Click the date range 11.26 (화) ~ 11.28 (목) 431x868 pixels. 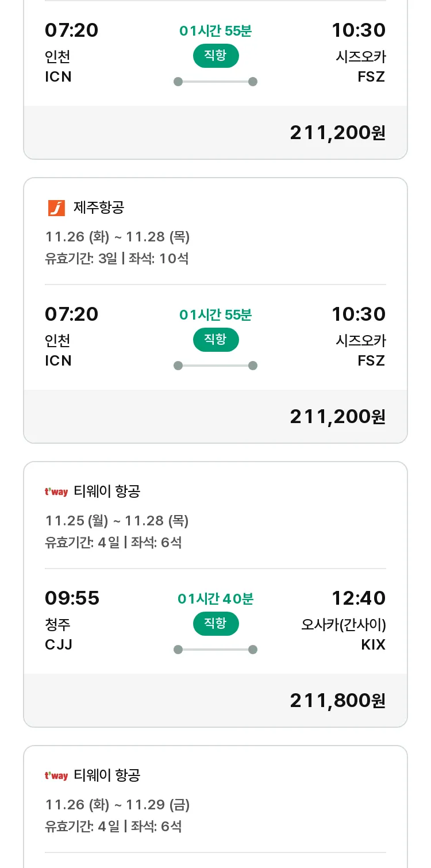[x=117, y=237]
